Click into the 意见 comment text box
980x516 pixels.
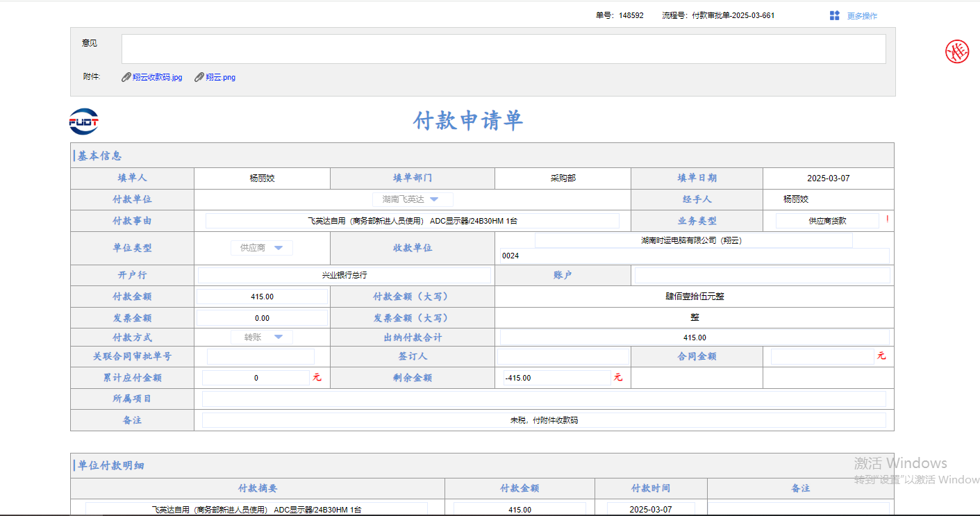(x=503, y=49)
